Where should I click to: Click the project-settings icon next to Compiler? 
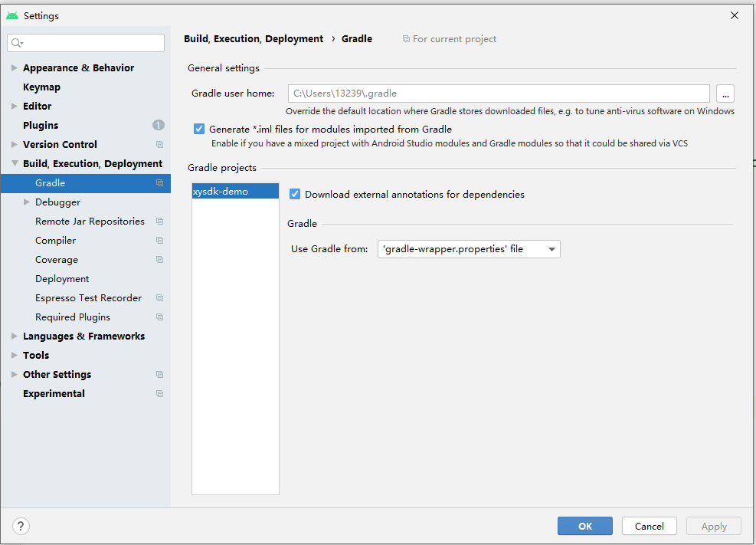[x=159, y=240]
